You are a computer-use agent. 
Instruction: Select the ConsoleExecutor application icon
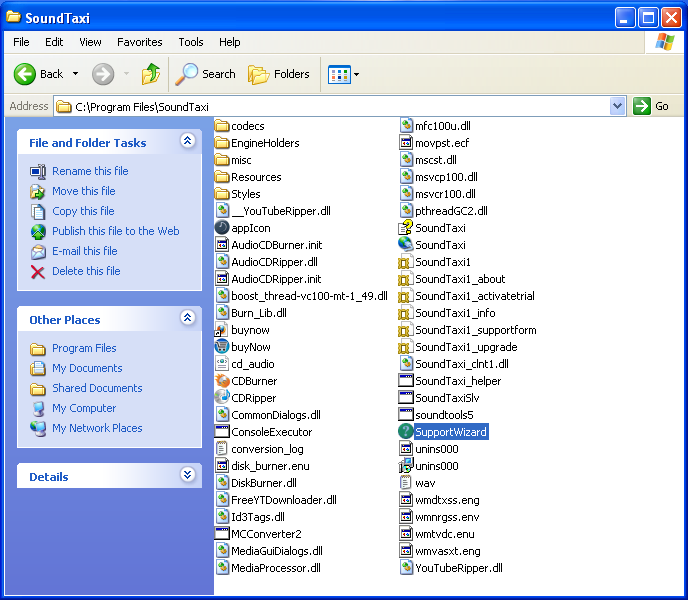[222, 432]
